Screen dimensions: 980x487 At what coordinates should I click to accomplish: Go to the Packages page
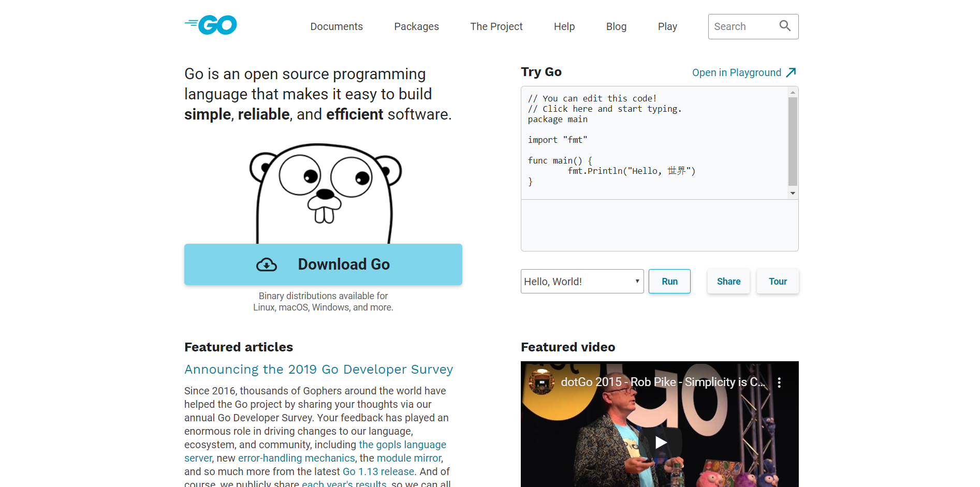tap(416, 26)
